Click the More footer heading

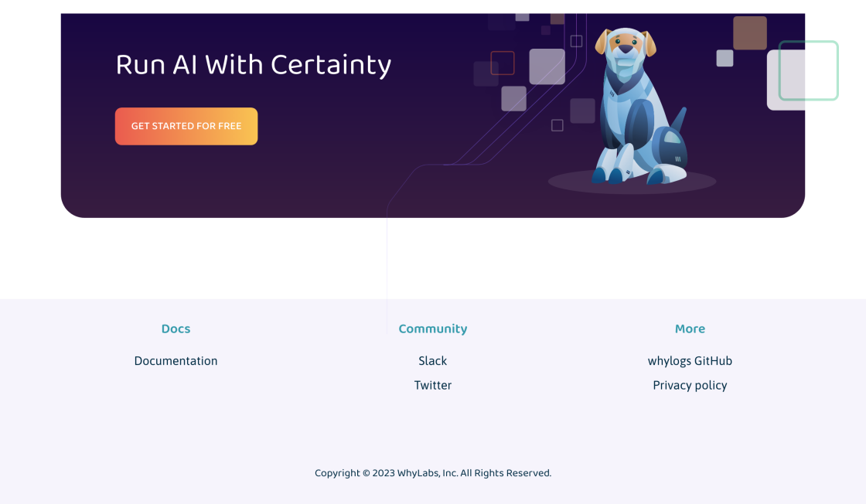pos(690,329)
